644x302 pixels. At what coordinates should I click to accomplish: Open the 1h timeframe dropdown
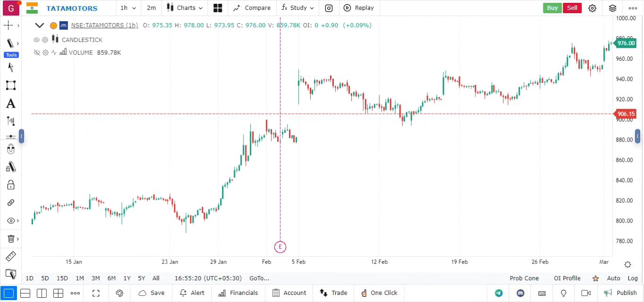click(x=128, y=8)
